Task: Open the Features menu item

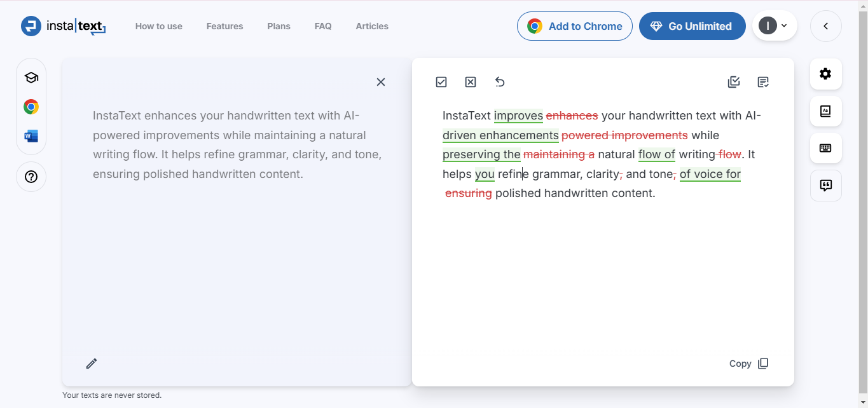Action: tap(224, 26)
